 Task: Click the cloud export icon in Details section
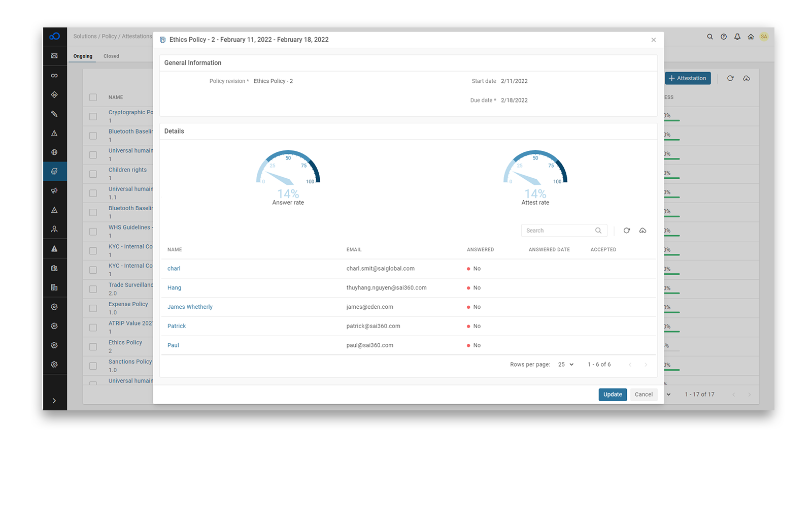tap(642, 230)
